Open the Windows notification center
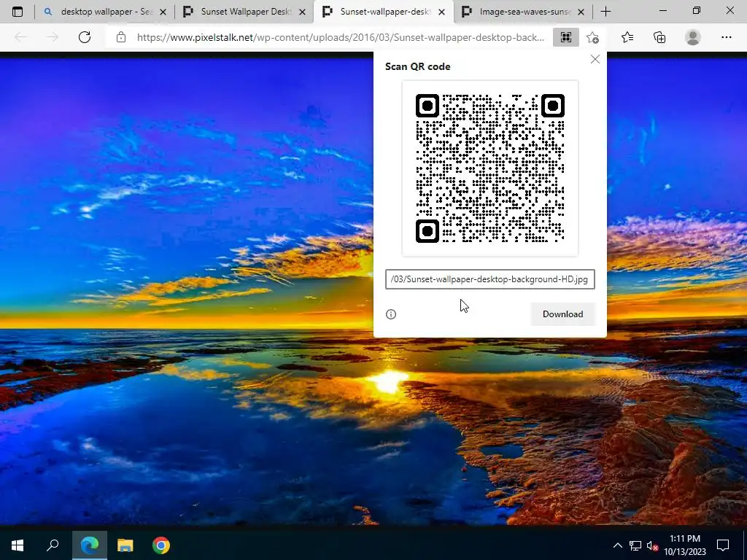 coord(723,545)
